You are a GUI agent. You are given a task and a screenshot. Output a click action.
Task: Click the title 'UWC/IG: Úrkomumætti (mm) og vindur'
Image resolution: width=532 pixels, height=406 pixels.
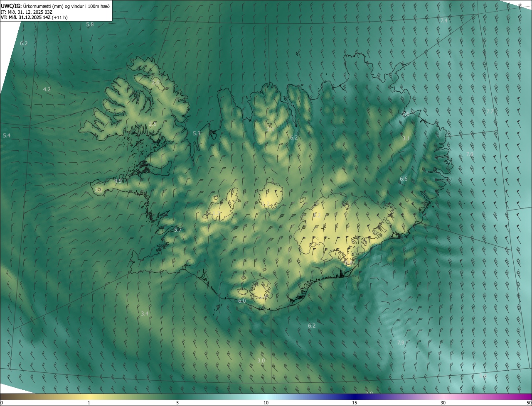point(55,6)
